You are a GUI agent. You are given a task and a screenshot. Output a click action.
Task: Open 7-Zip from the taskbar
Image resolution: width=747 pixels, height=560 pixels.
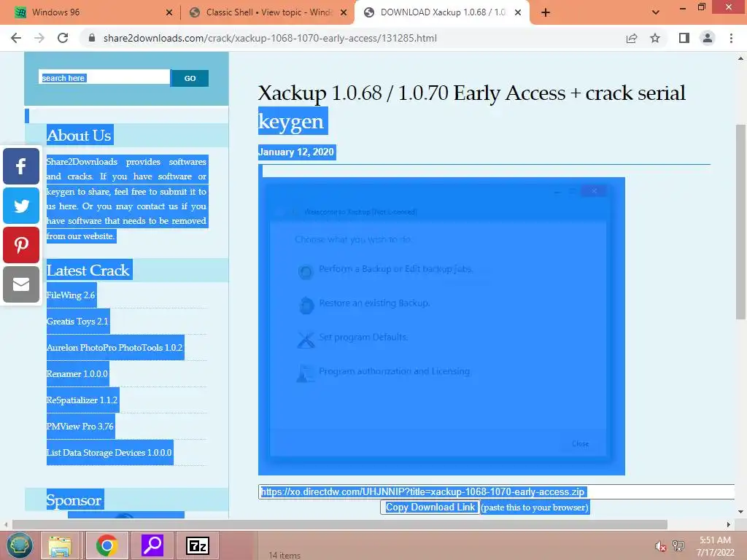click(x=198, y=545)
